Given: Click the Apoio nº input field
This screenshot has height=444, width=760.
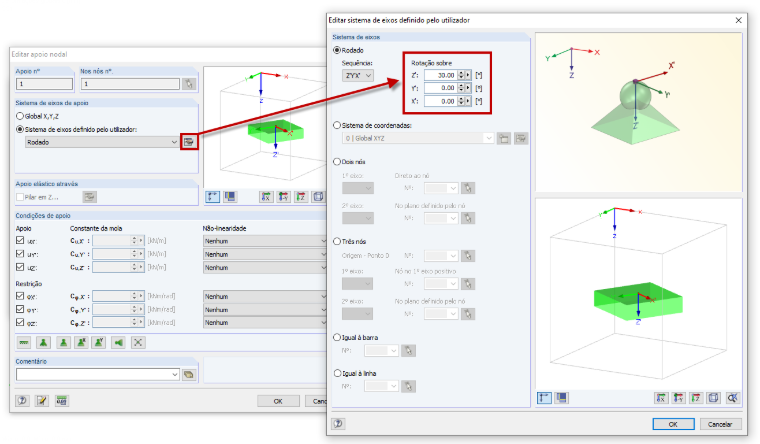Looking at the screenshot, I should pyautogui.click(x=44, y=84).
